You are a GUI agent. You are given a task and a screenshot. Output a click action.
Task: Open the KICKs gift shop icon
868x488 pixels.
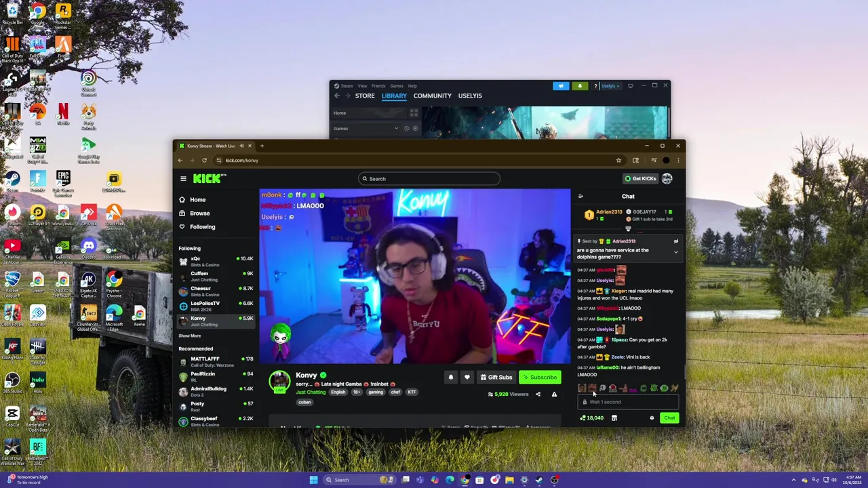tap(614, 418)
